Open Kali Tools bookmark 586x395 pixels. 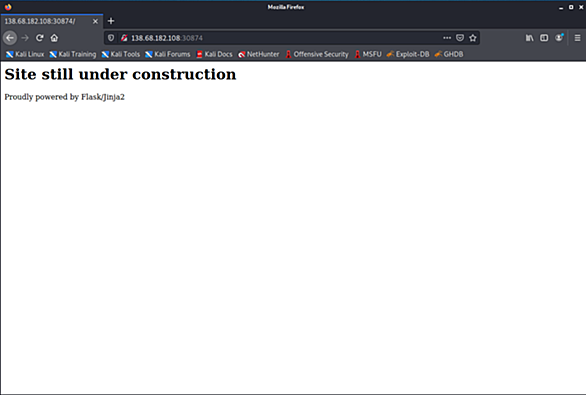(121, 54)
